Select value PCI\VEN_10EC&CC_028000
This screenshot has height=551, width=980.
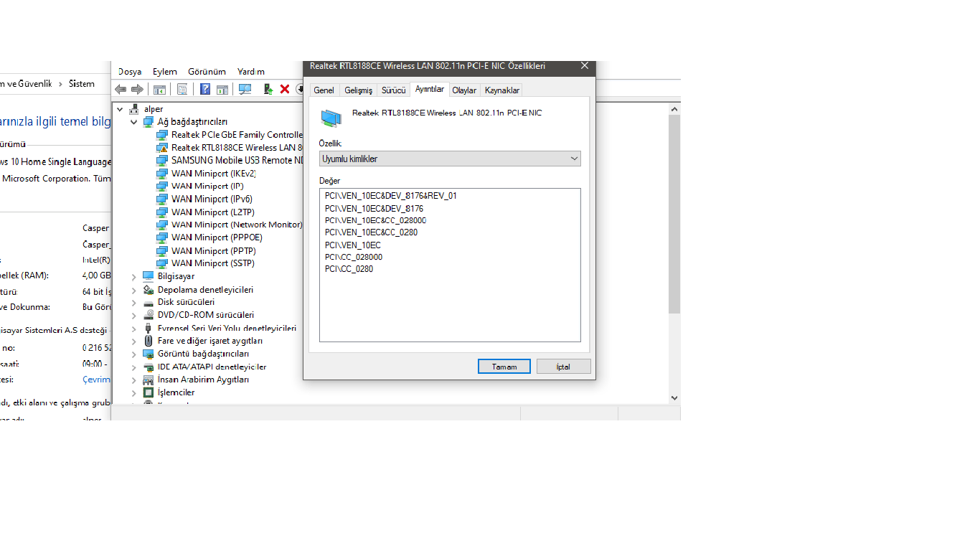[x=375, y=220]
